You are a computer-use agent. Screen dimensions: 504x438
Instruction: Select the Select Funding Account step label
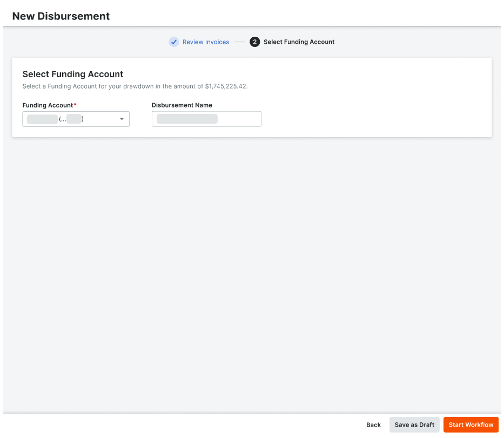click(x=299, y=42)
